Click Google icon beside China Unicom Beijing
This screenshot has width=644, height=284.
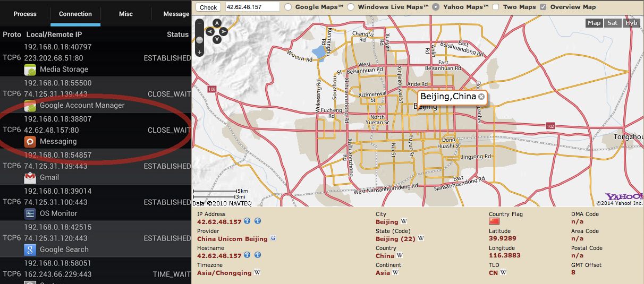click(x=273, y=239)
